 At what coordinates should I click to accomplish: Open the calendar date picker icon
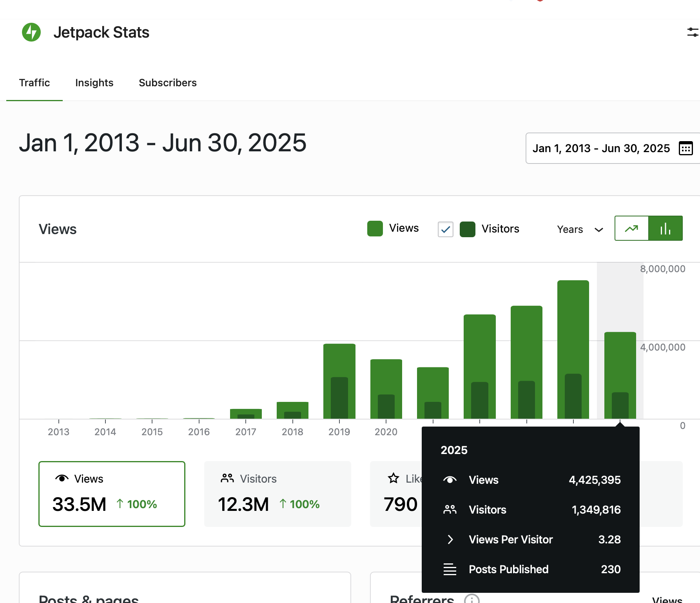[685, 148]
